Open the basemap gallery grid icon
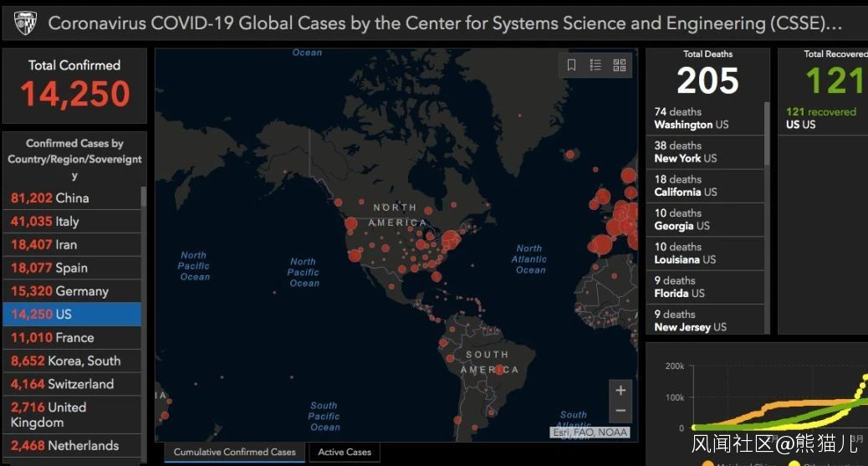The width and height of the screenshot is (868, 466). 620,65
